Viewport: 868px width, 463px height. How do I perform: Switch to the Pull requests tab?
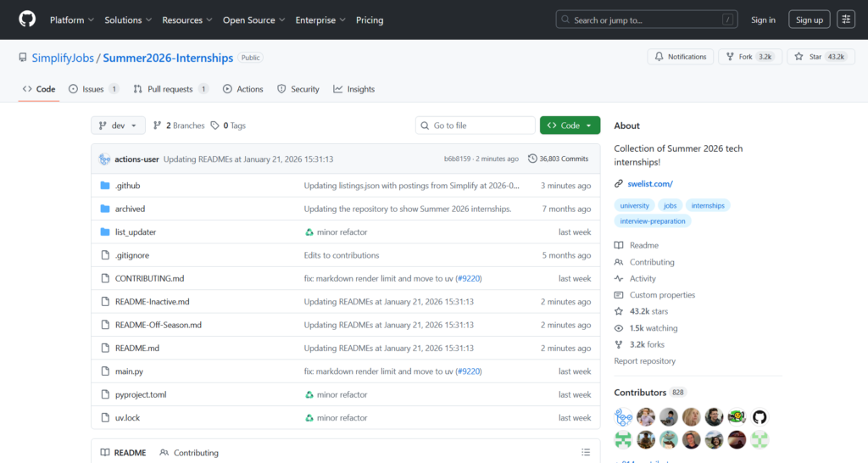170,89
